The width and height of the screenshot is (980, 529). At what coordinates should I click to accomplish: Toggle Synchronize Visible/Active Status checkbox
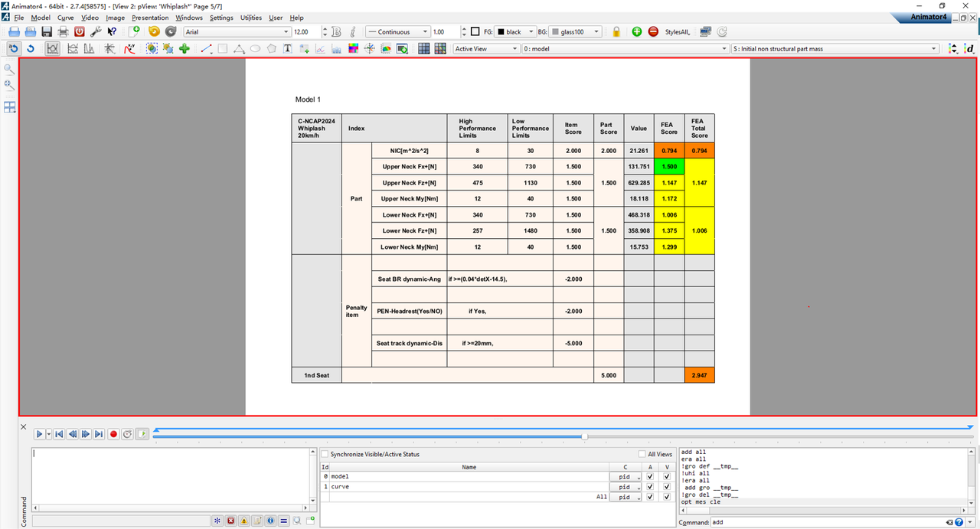point(325,455)
